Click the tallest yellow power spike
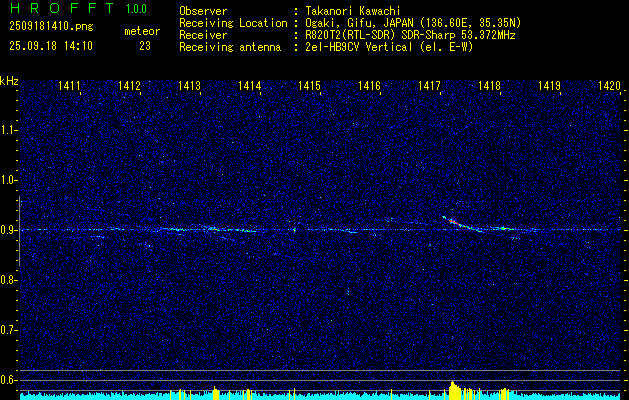This screenshot has height=400, width=629. (455, 387)
